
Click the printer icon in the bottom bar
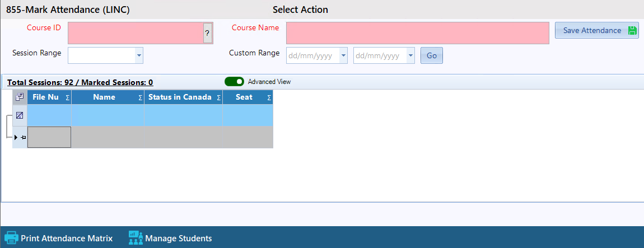[x=11, y=238]
